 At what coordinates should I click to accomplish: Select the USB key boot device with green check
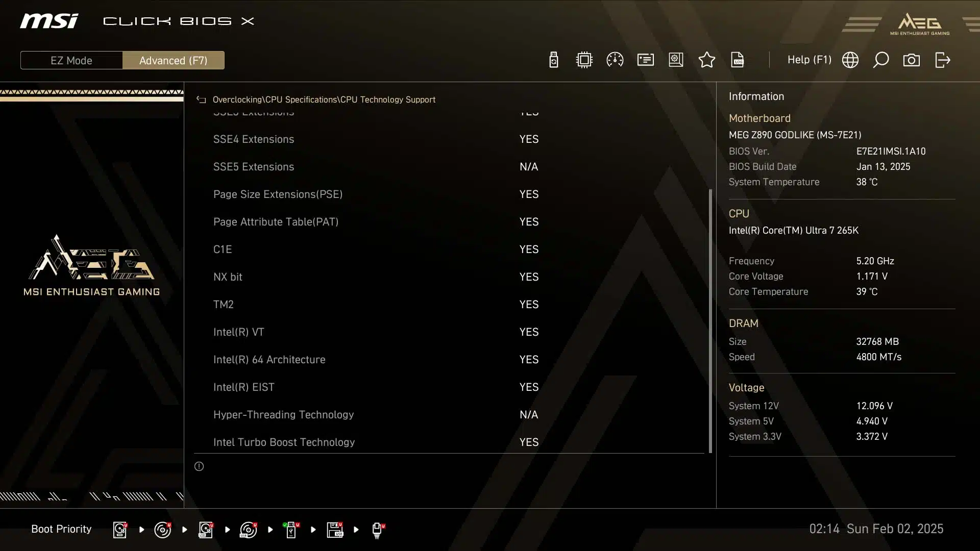[291, 530]
